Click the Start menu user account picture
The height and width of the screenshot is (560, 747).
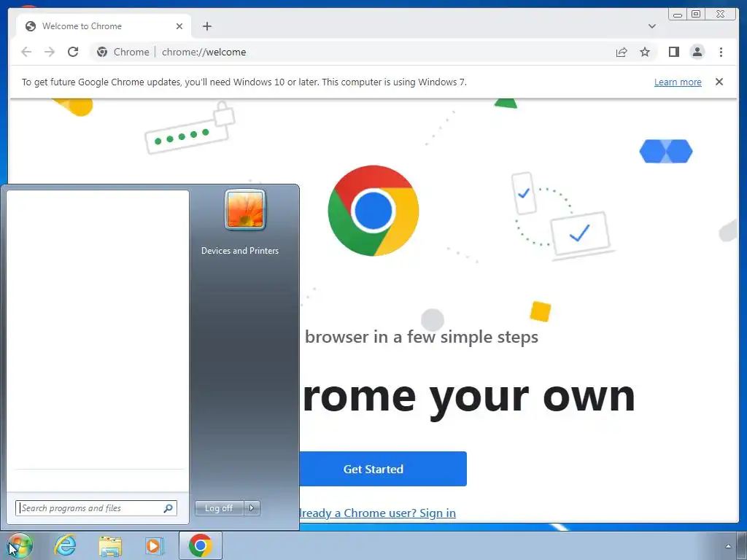click(x=245, y=209)
